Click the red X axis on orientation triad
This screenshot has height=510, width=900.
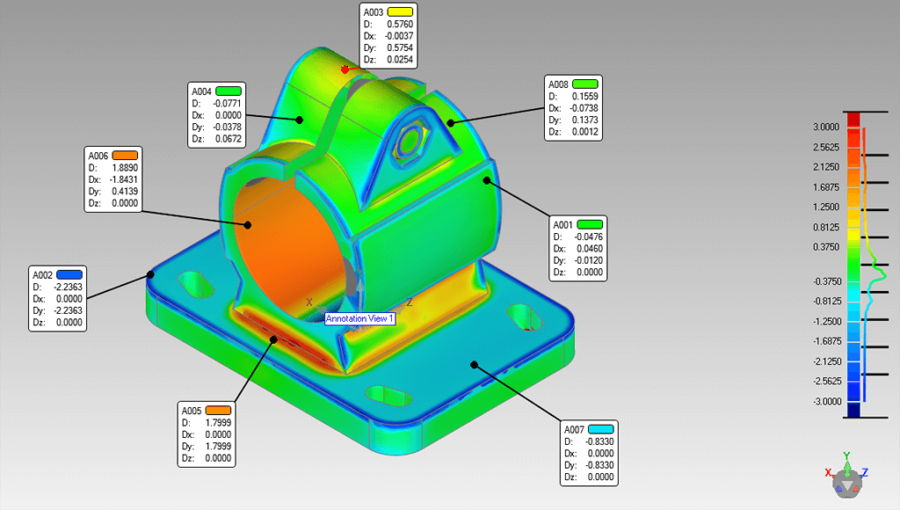point(830,472)
